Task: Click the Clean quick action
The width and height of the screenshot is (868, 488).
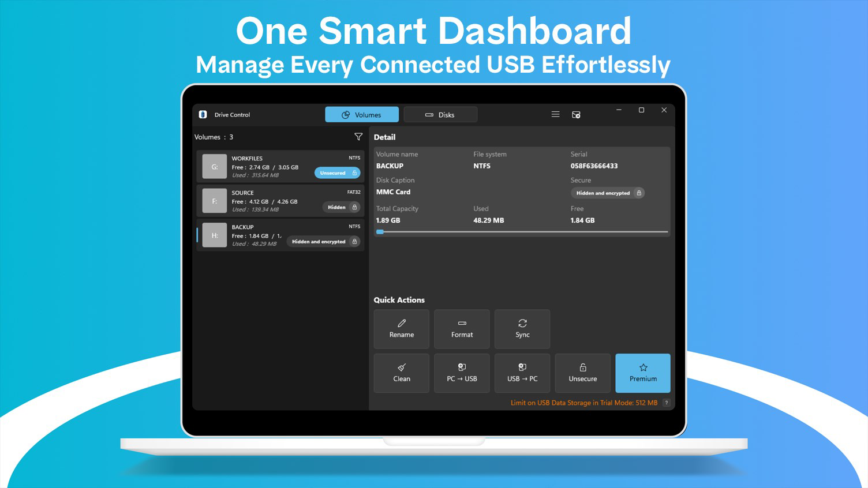Action: [402, 373]
